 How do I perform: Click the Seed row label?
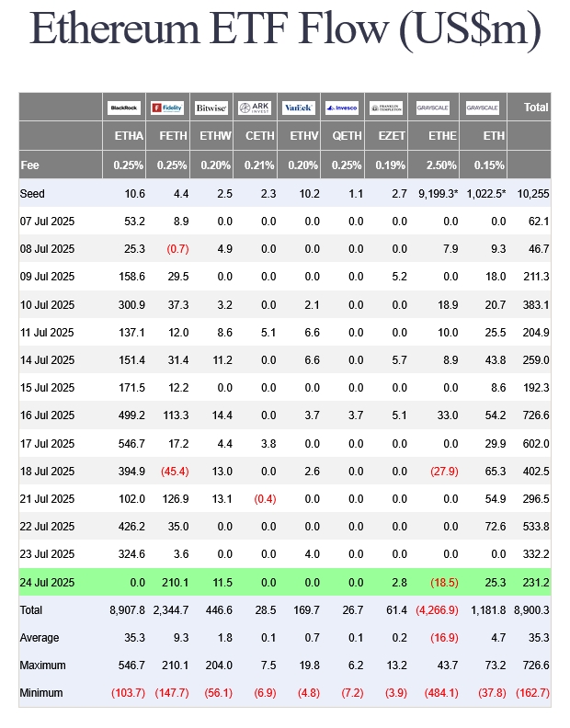point(32,194)
